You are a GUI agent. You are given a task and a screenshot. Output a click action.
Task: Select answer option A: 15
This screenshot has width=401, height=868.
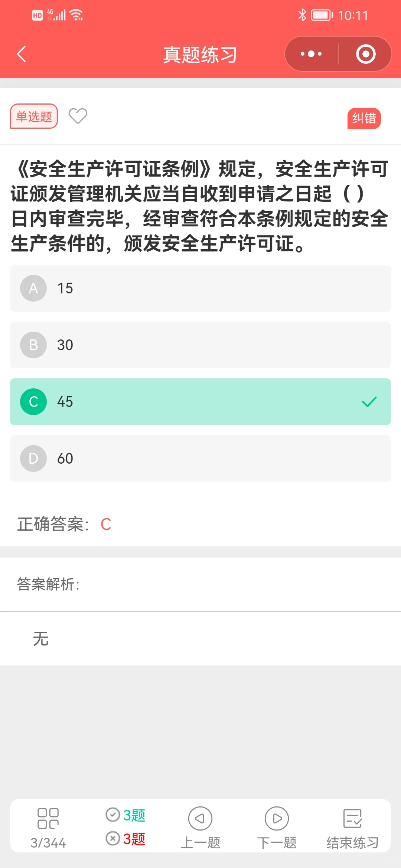200,288
